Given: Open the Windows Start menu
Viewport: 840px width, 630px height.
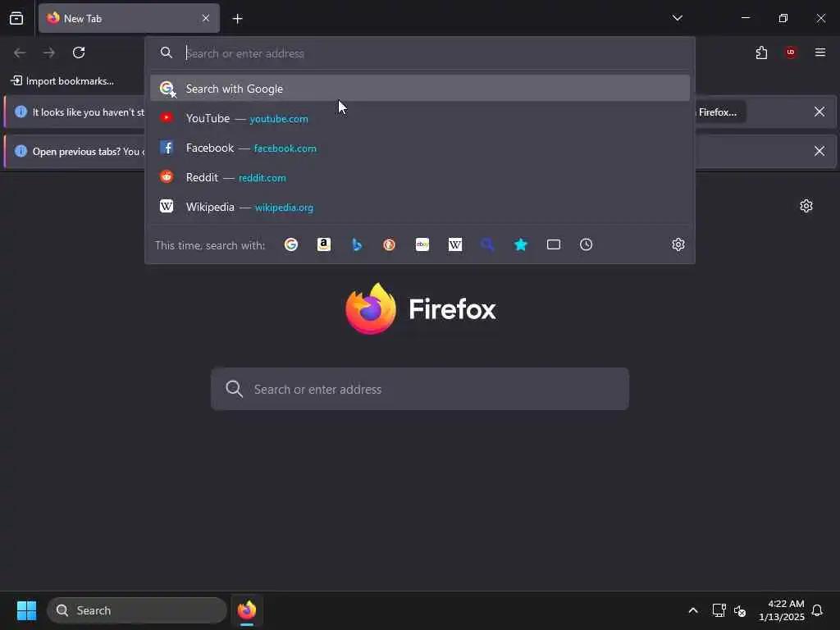Looking at the screenshot, I should [x=26, y=610].
